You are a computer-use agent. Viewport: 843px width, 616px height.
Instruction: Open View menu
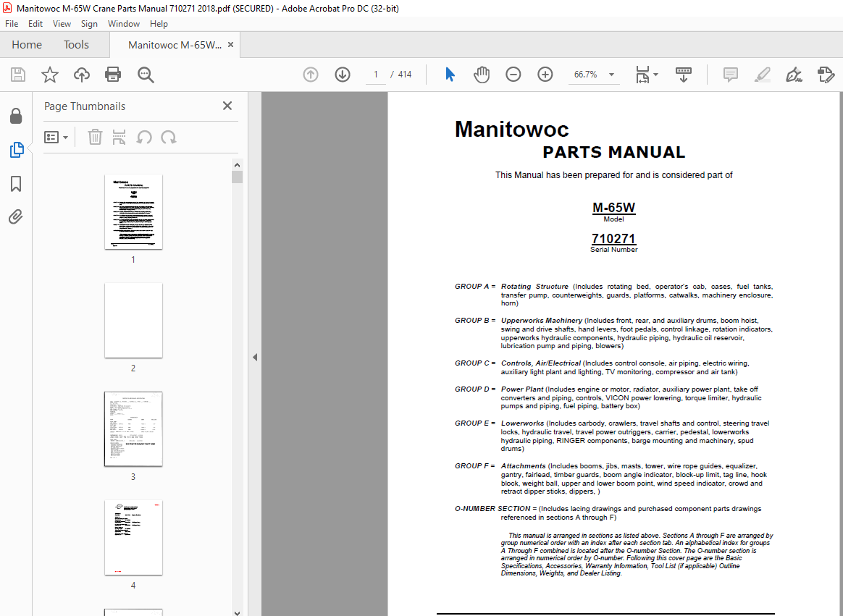tap(62, 24)
